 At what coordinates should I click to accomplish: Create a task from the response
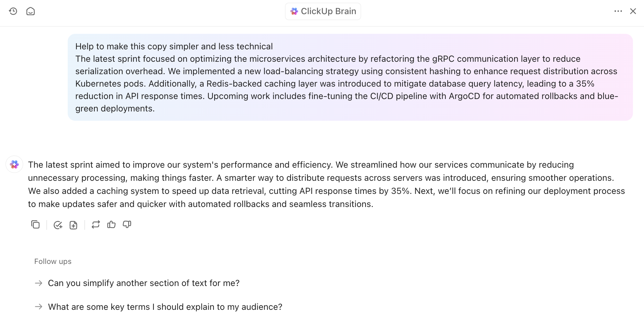pos(58,225)
